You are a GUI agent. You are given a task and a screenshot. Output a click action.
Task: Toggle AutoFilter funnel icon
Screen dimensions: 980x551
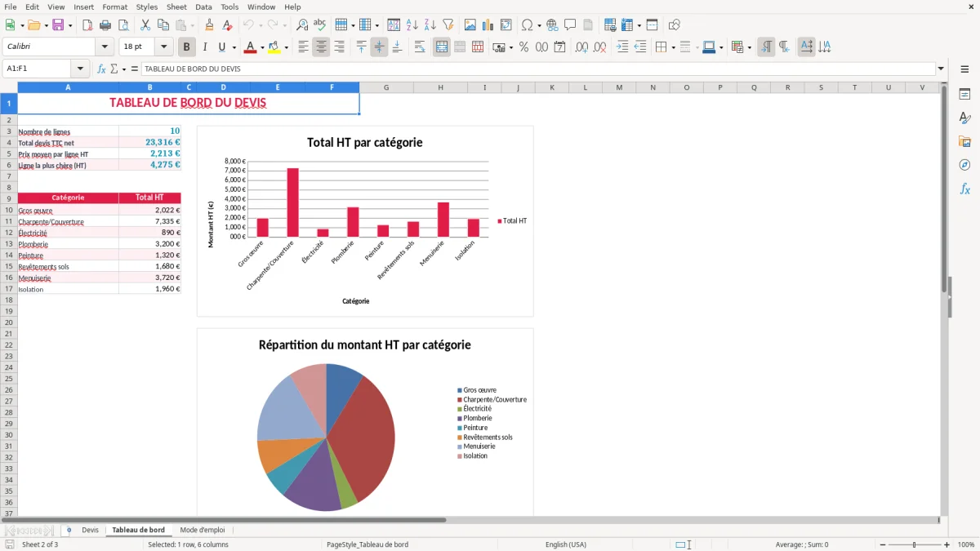point(448,25)
